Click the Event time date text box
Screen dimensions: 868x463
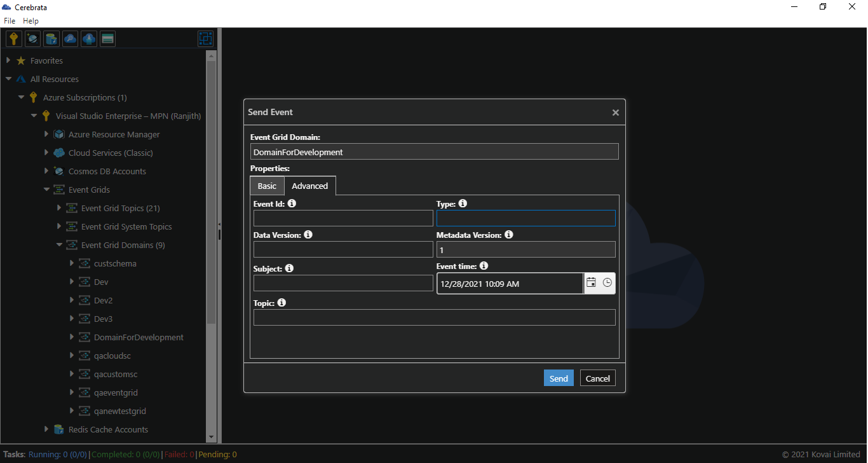point(510,284)
